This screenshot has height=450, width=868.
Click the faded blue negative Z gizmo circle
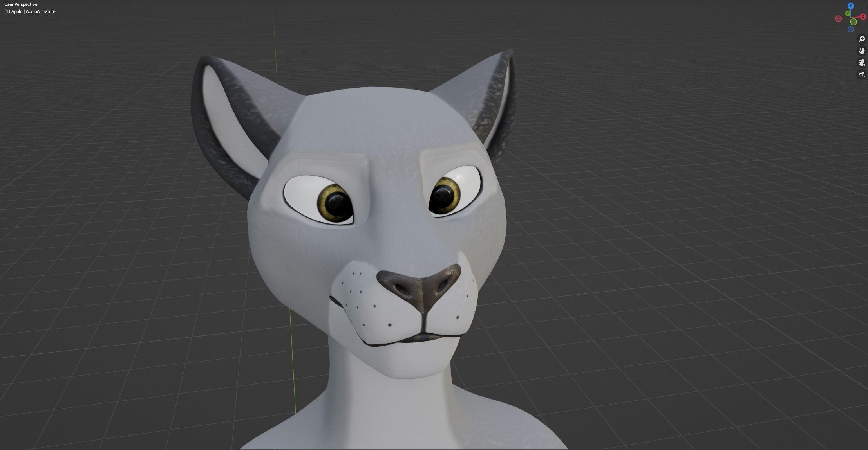[851, 29]
